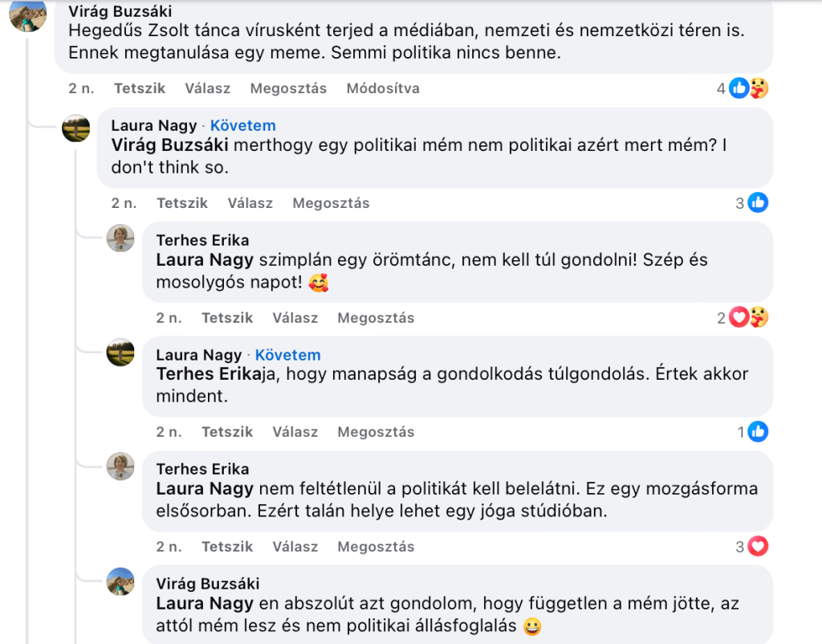
Task: Click Megosztás under Virág Buzsáki's top comment
Action: click(x=288, y=88)
